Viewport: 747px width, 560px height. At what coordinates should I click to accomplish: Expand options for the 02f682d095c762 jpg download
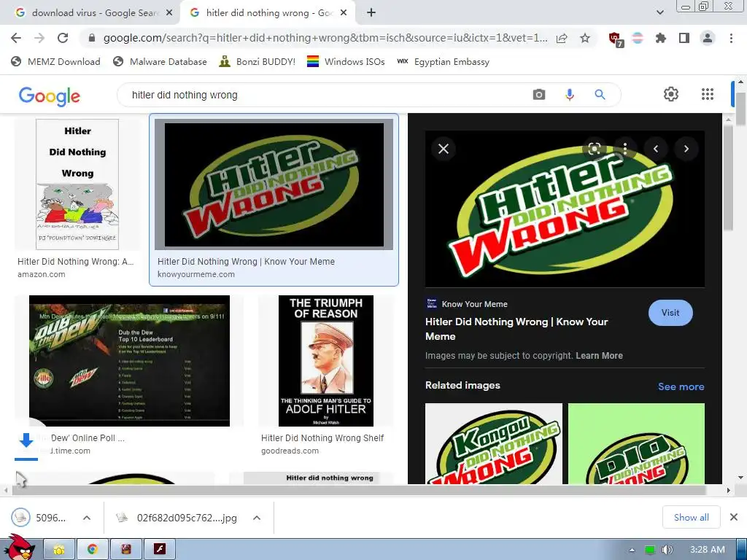coord(257,518)
